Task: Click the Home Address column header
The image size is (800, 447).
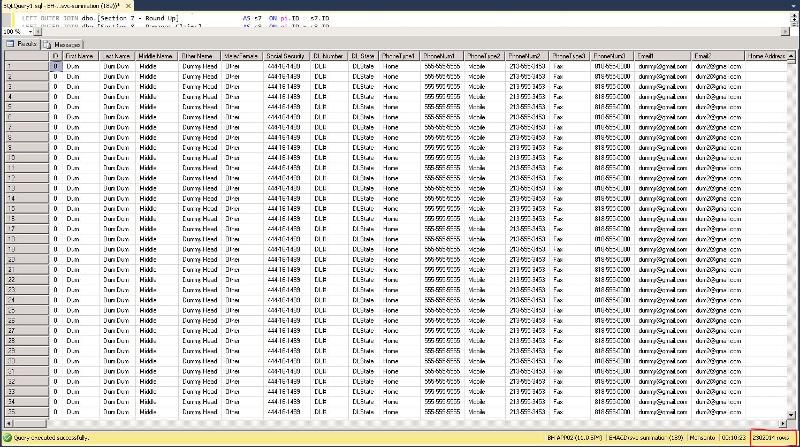Action: [x=766, y=56]
